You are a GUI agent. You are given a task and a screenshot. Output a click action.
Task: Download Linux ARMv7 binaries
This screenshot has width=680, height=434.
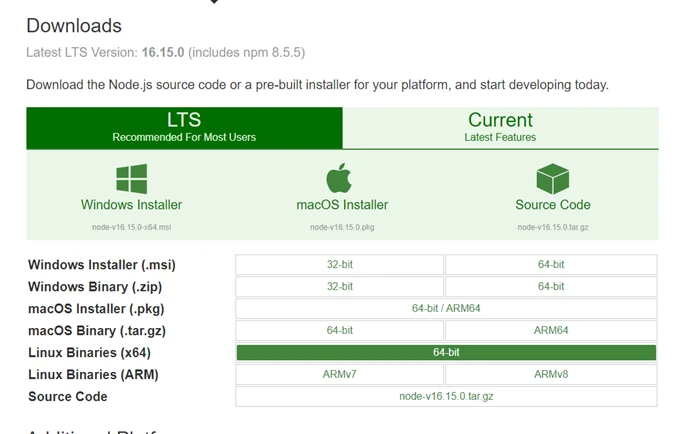tap(339, 375)
